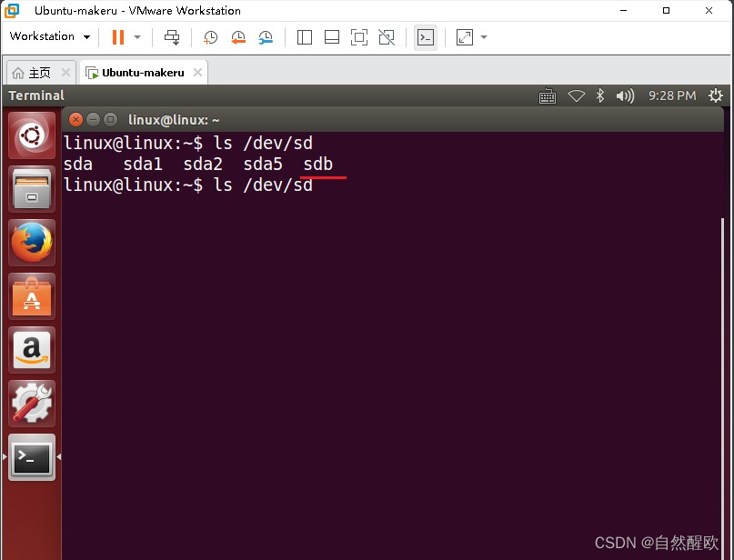Image resolution: width=734 pixels, height=560 pixels.
Task: Open the network indicator menu
Action: 577,95
